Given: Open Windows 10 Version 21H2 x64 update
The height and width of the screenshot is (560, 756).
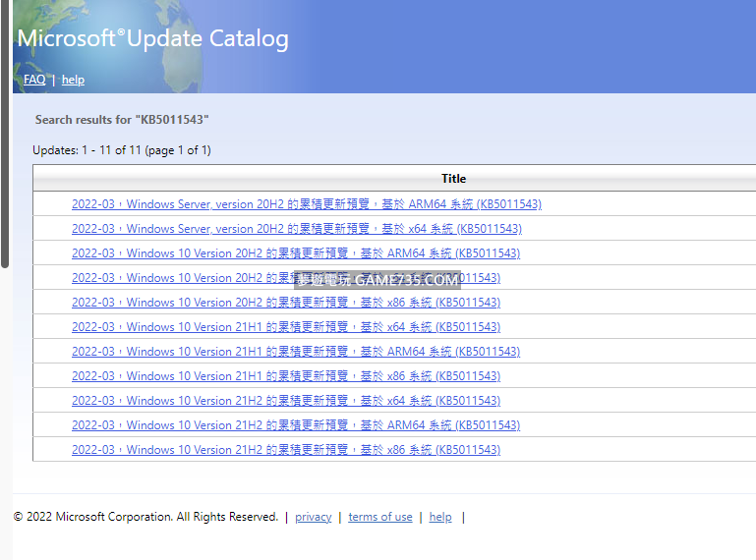Looking at the screenshot, I should click(285, 401).
